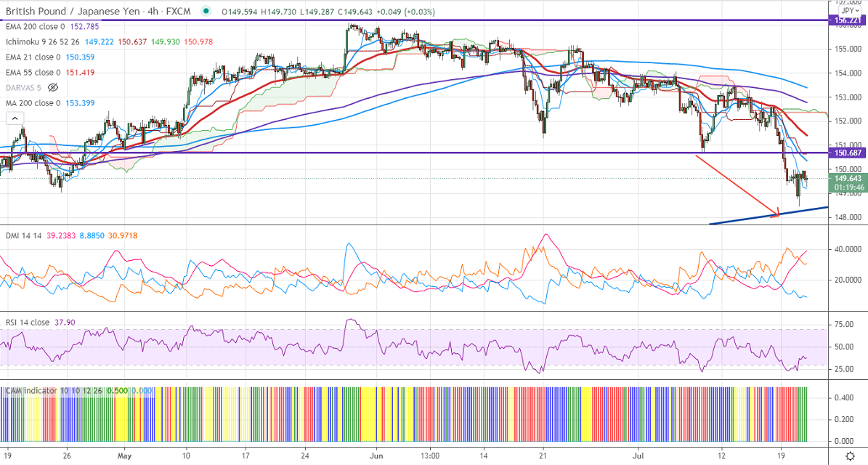The height and width of the screenshot is (465, 868).
Task: Select the DARVAS 5 legend label
Action: coord(24,87)
